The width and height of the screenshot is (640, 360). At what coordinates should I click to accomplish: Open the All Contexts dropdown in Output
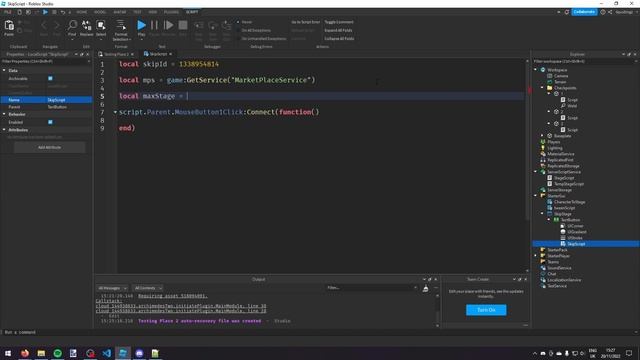point(147,288)
